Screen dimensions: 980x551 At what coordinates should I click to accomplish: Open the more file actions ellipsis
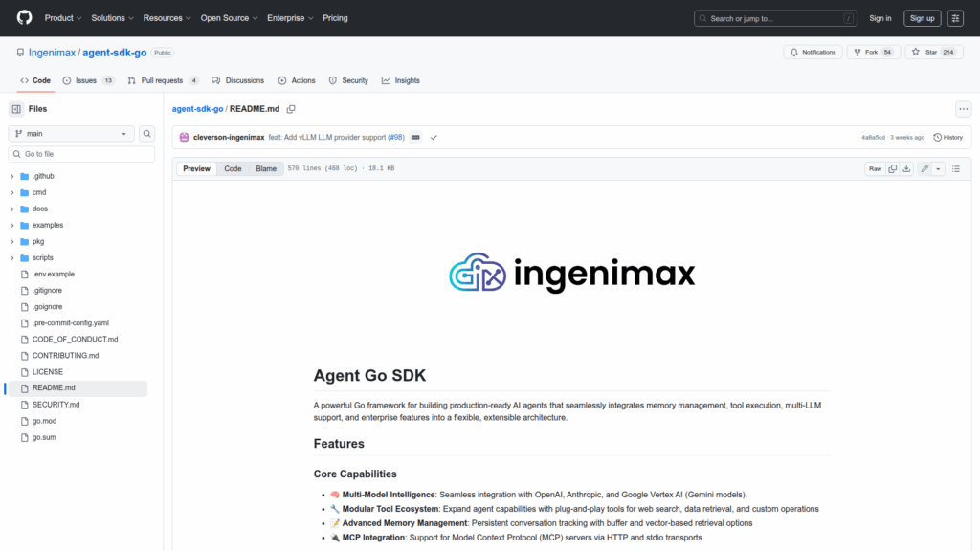point(963,109)
